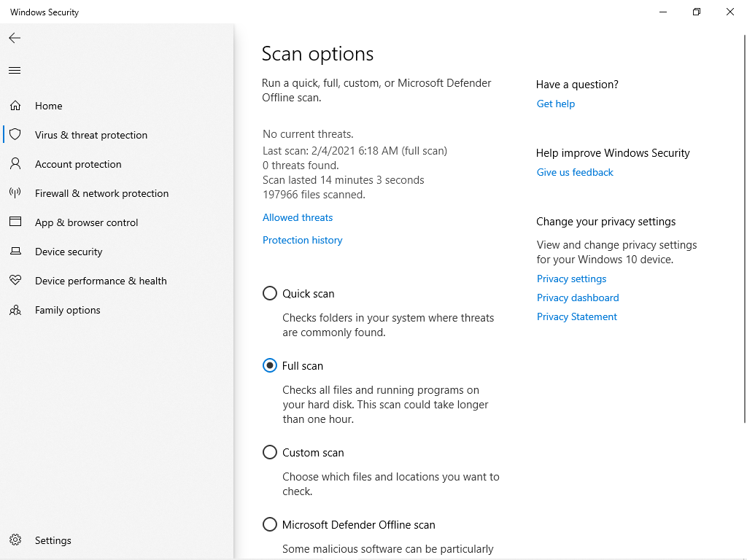This screenshot has height=560, width=747.
Task: Click 'No current threats.' text
Action: (x=308, y=134)
